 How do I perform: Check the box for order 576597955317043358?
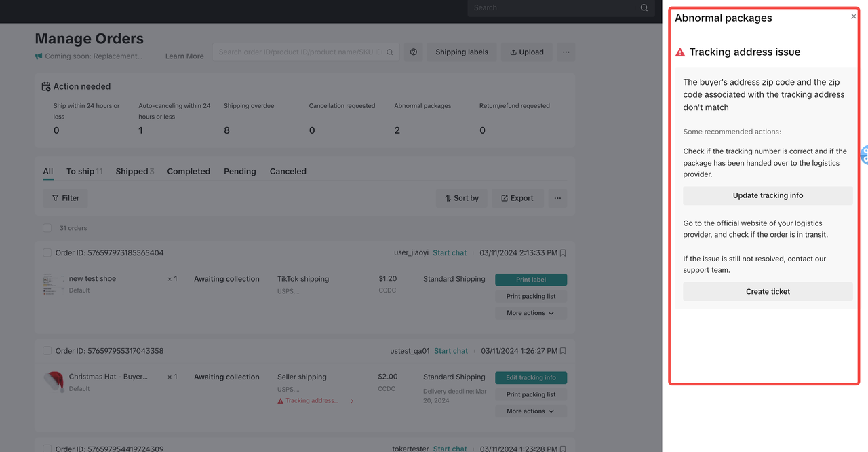47,352
